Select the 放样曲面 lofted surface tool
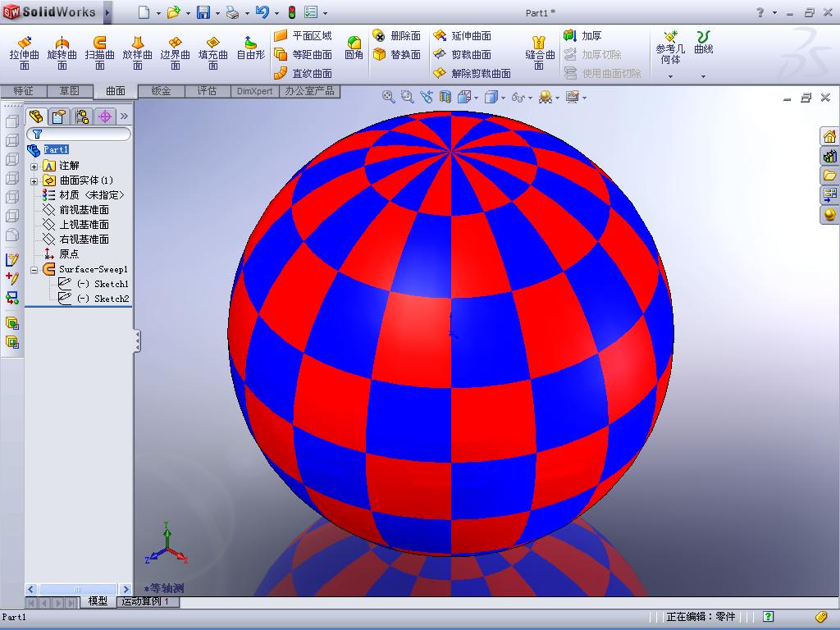The width and height of the screenshot is (840, 630). tap(138, 52)
